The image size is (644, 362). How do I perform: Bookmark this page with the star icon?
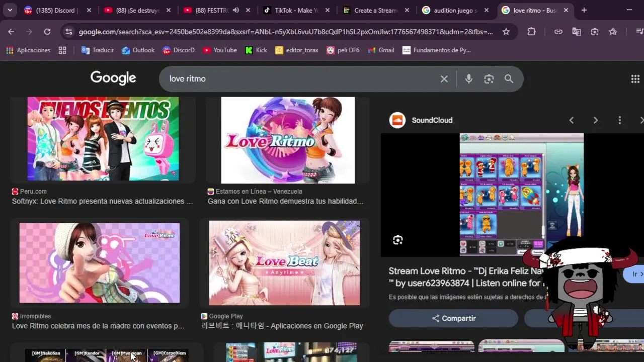click(x=506, y=32)
